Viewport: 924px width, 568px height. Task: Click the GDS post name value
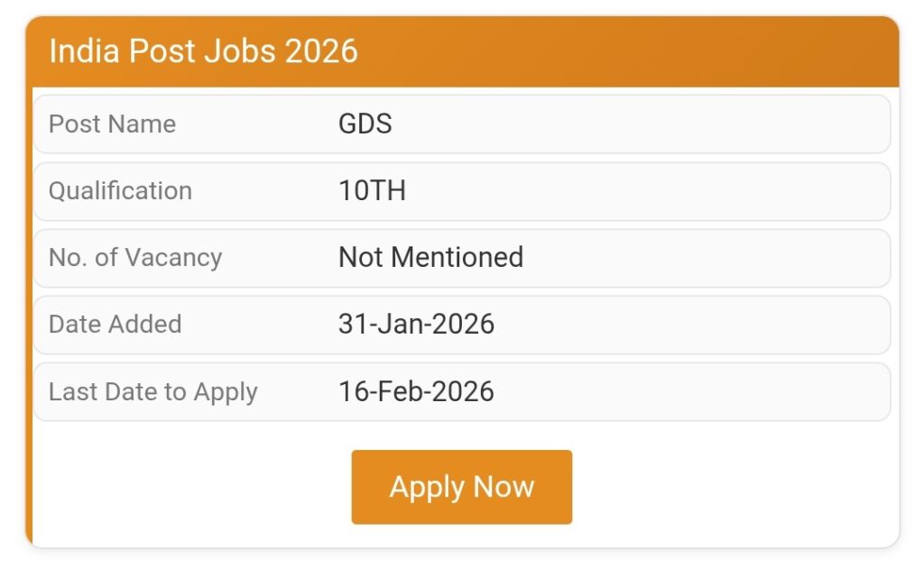tap(365, 124)
